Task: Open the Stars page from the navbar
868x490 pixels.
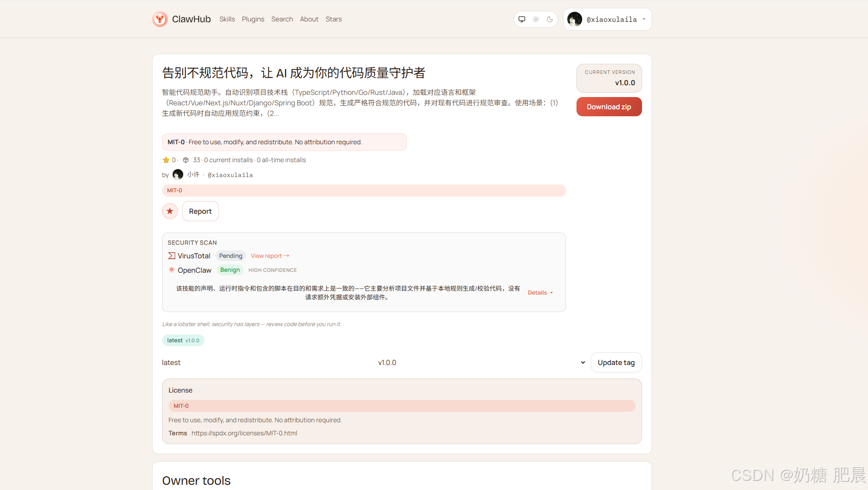Action: [333, 19]
